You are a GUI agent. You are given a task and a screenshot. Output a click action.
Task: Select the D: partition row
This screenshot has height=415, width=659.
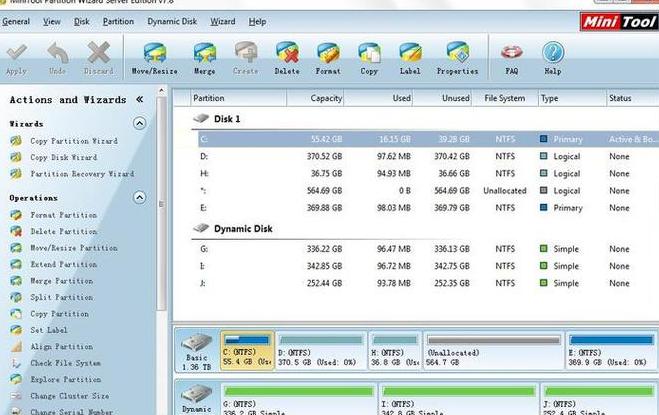(x=428, y=156)
